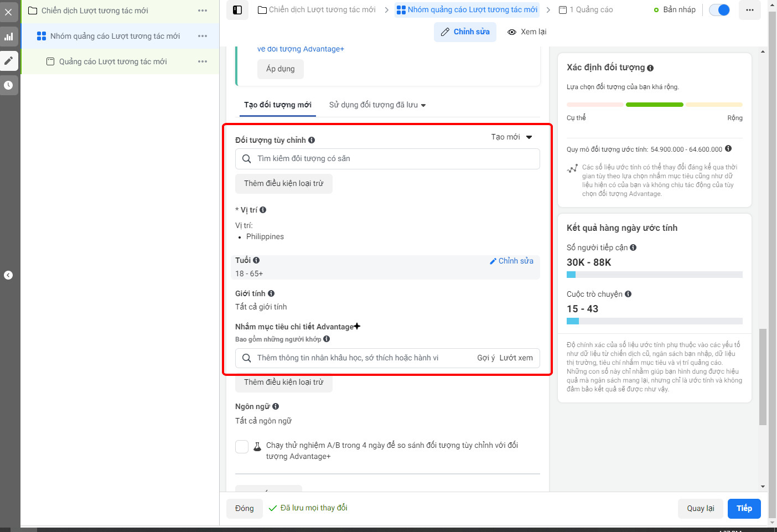The width and height of the screenshot is (777, 532).
Task: Click the blue Tiếp button
Action: tap(744, 508)
